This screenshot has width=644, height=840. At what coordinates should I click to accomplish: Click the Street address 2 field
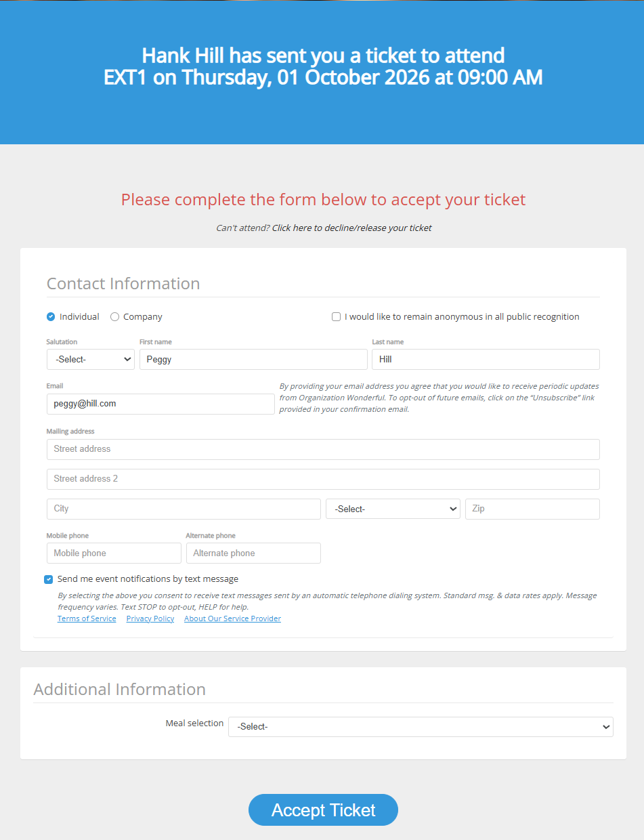pyautogui.click(x=323, y=479)
